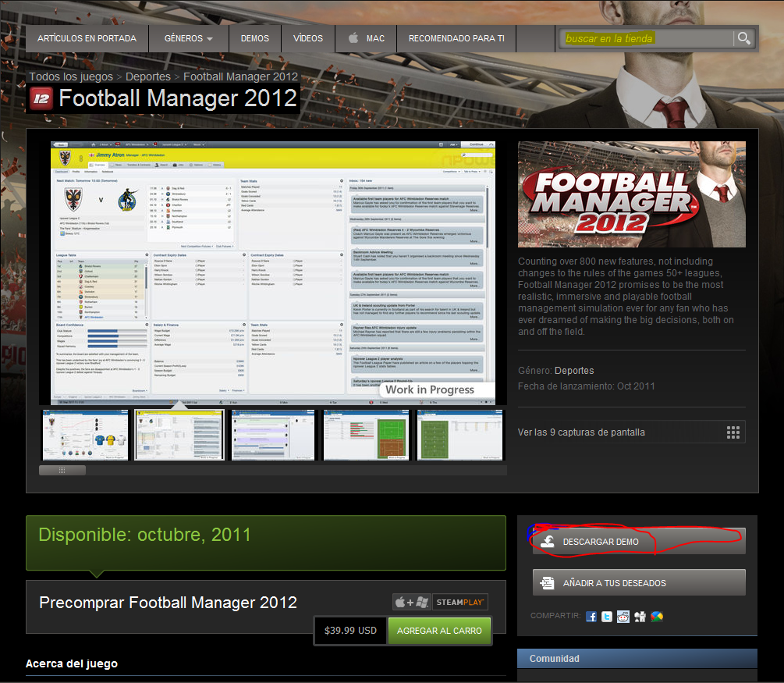Click the SteamPlay badge

460,602
